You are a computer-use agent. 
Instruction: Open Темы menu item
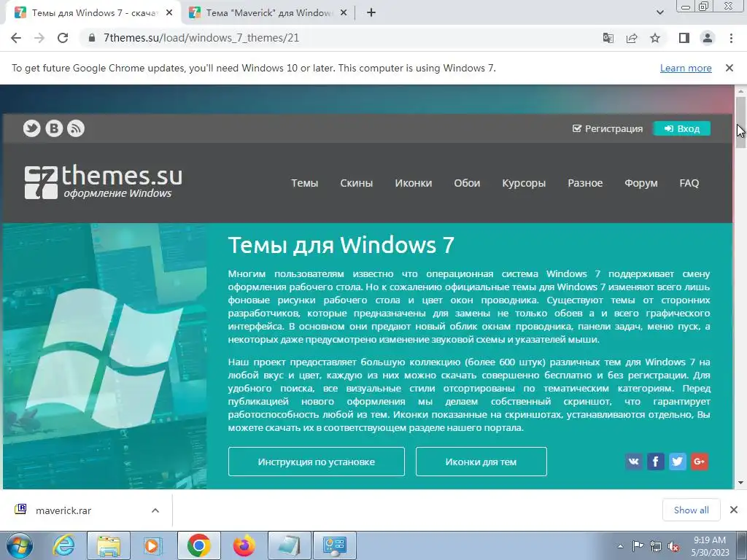pos(304,183)
